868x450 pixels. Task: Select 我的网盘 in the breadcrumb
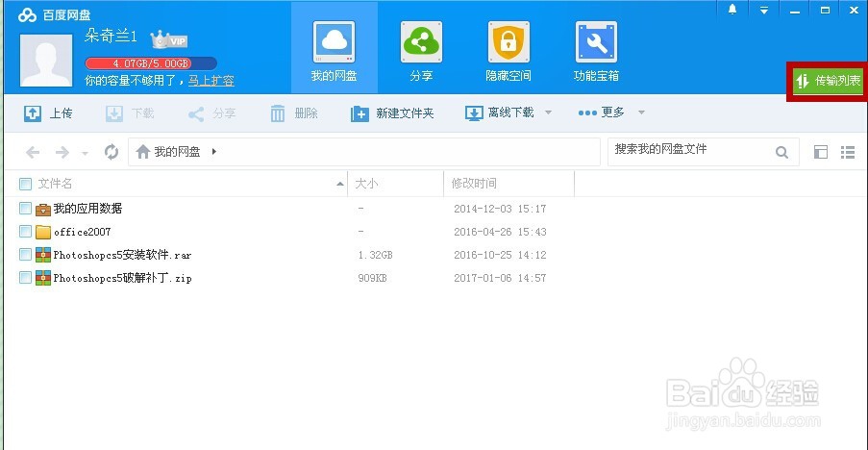point(177,152)
